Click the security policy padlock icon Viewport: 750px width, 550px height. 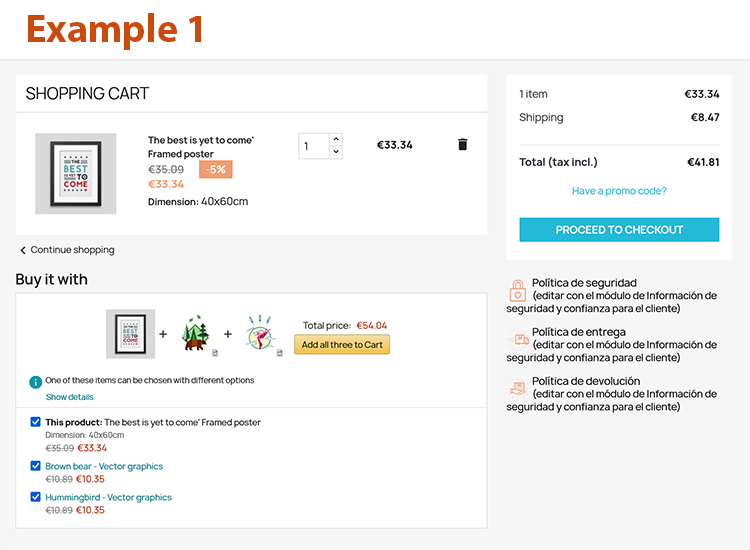tap(517, 291)
